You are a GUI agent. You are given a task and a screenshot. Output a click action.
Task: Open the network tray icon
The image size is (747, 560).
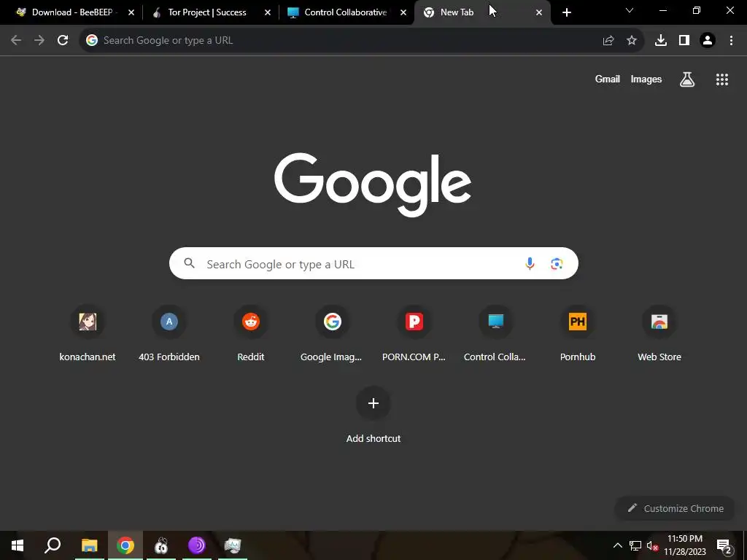[x=635, y=545]
